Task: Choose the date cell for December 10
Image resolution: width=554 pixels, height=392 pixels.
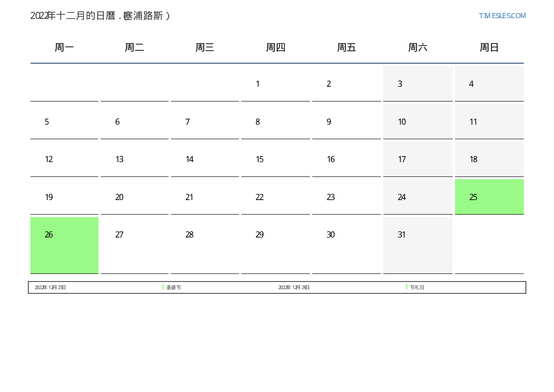Action: tap(418, 122)
